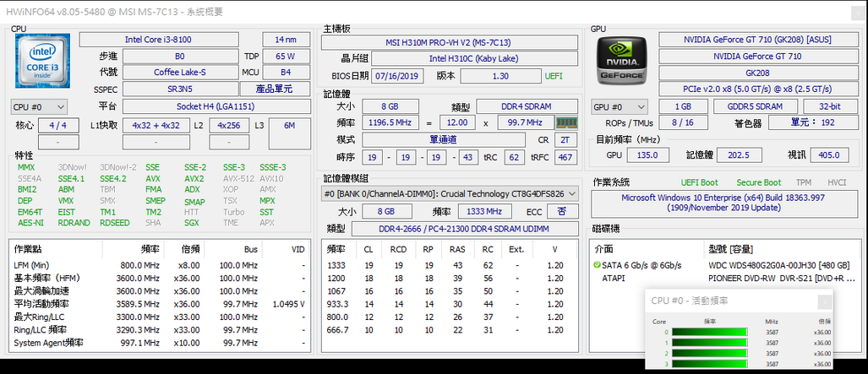Click the Core 2 frequency bar
This screenshot has height=374, width=868.
710,353
